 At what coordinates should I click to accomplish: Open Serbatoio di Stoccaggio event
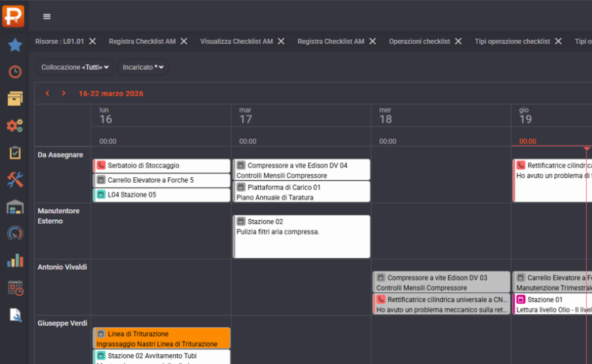[162, 165]
